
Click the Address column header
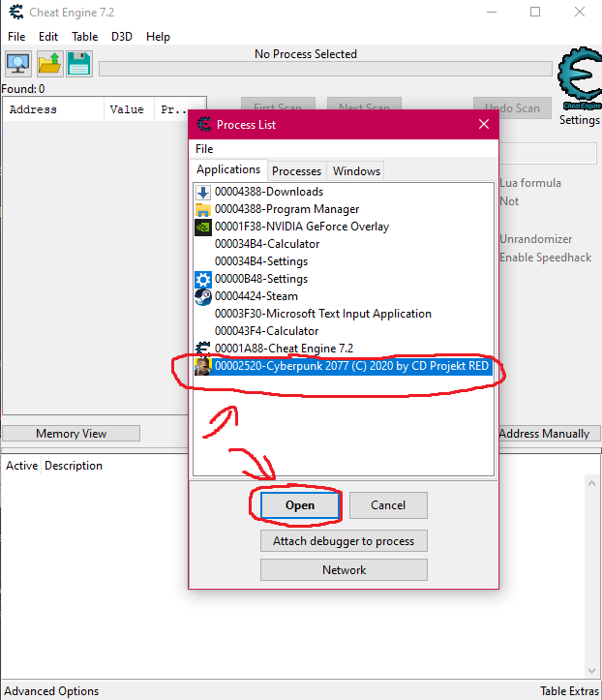(53, 109)
